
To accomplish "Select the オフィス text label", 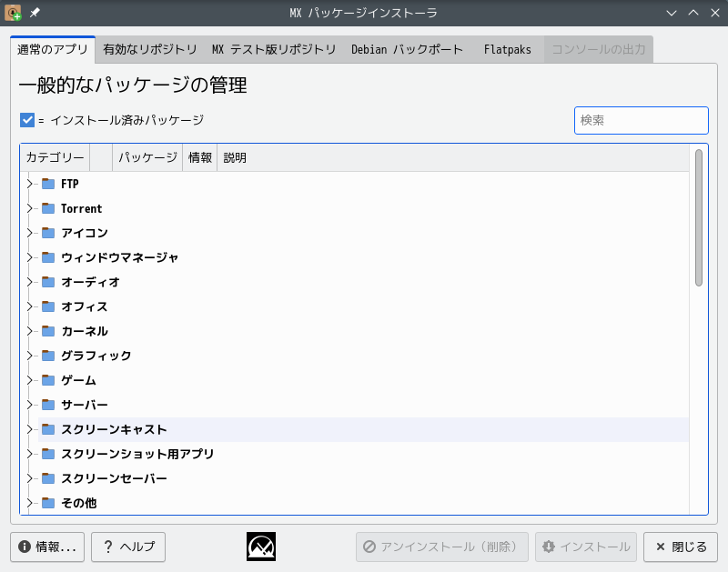I will point(85,306).
